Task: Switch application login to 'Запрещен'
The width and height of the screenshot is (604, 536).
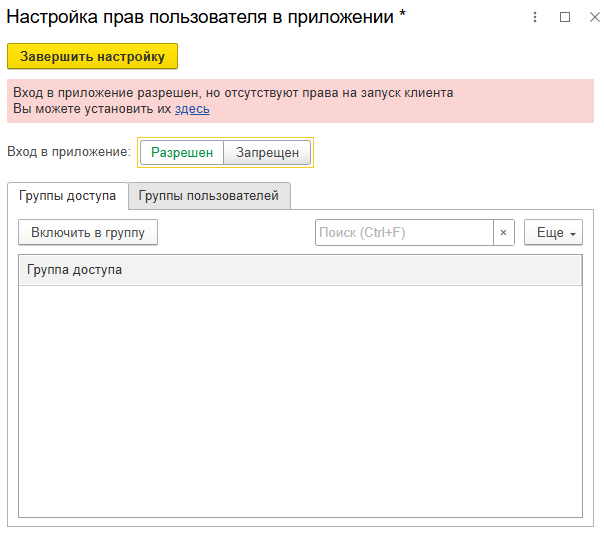Action: [x=267, y=152]
